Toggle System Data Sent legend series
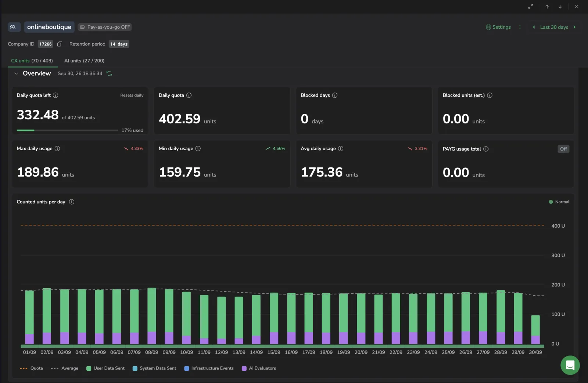This screenshot has height=383, width=588. [x=154, y=368]
